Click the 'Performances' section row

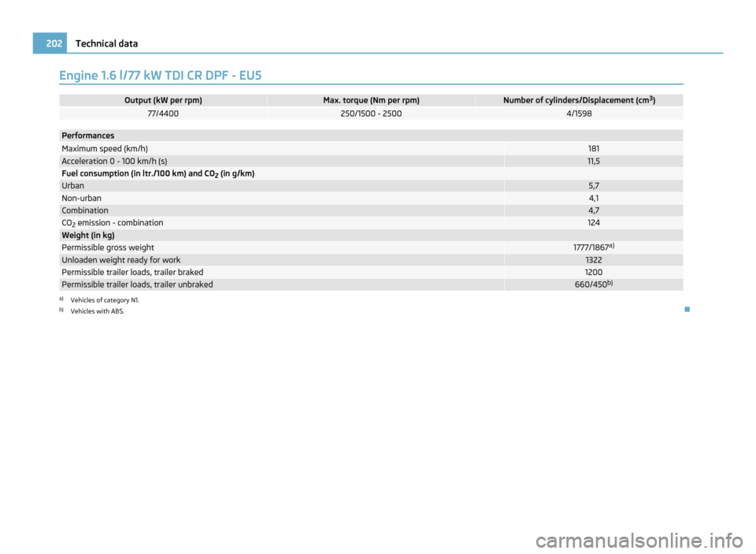371,136
